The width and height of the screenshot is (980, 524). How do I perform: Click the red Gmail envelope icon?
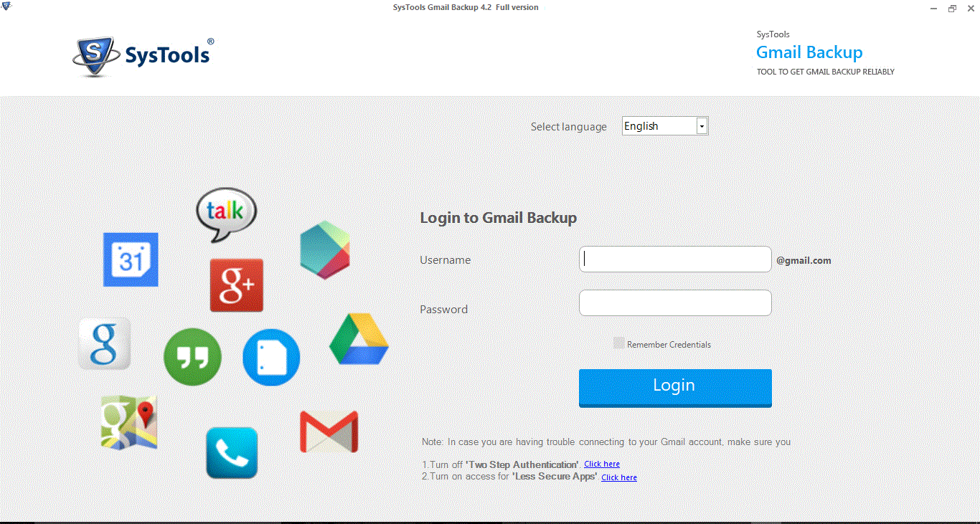click(x=329, y=429)
